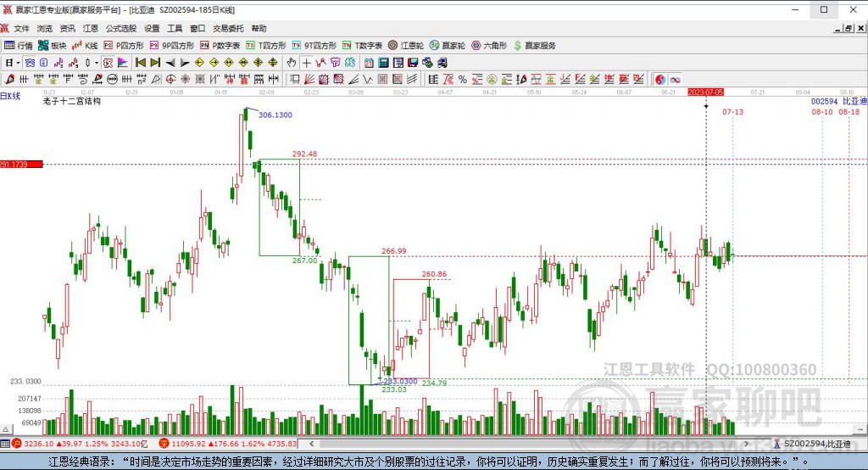Click the 07-13 forecast date label
Viewport: 868px width, 470px height.
(x=733, y=112)
